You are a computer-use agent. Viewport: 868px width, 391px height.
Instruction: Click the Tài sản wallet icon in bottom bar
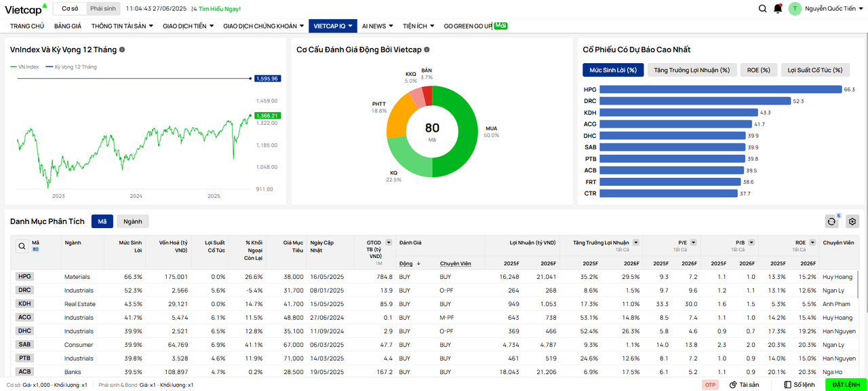click(733, 385)
